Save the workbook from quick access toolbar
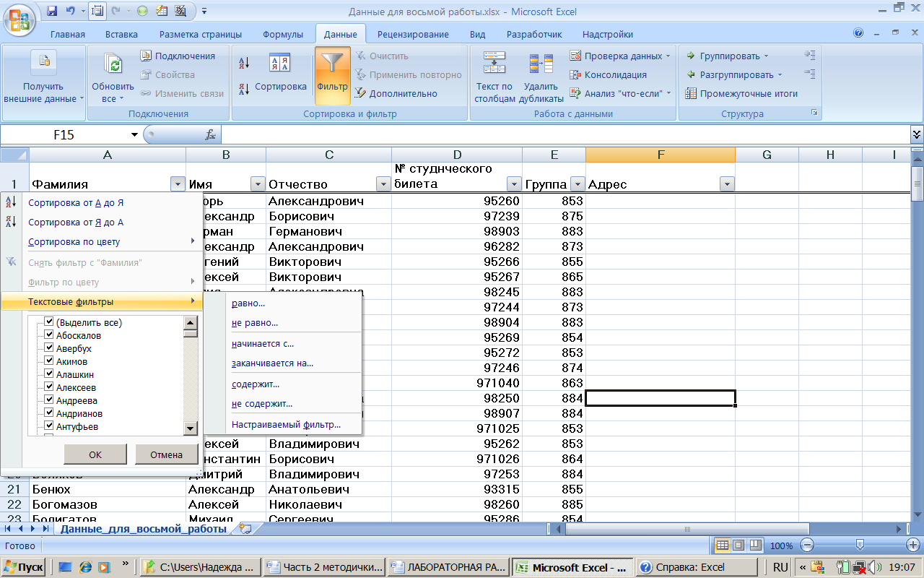Image resolution: width=924 pixels, height=578 pixels. click(52, 12)
